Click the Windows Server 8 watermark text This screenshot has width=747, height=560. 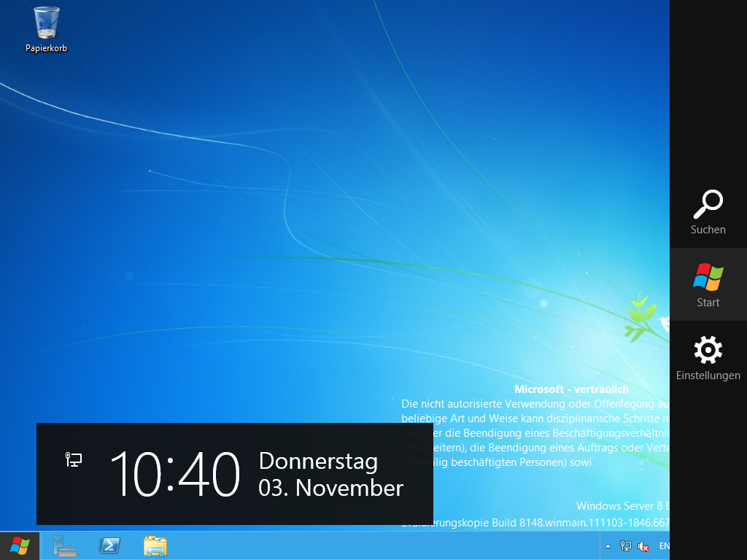[x=622, y=506]
